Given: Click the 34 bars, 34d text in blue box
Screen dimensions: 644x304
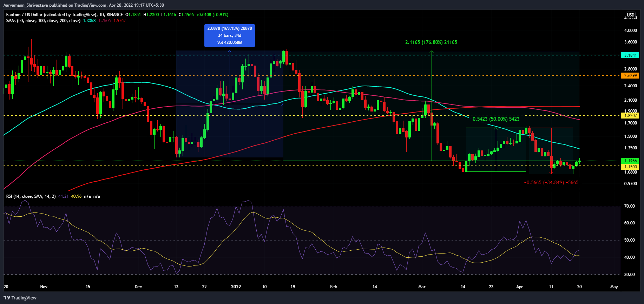Looking at the screenshot, I should click(230, 35).
